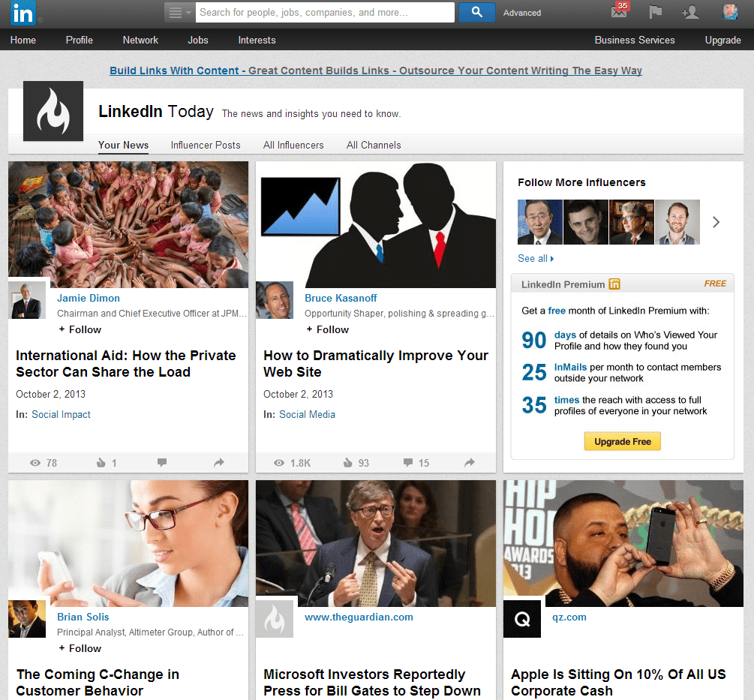Expand the See all influencers link
Viewport: 754px width, 700px height.
coord(536,258)
